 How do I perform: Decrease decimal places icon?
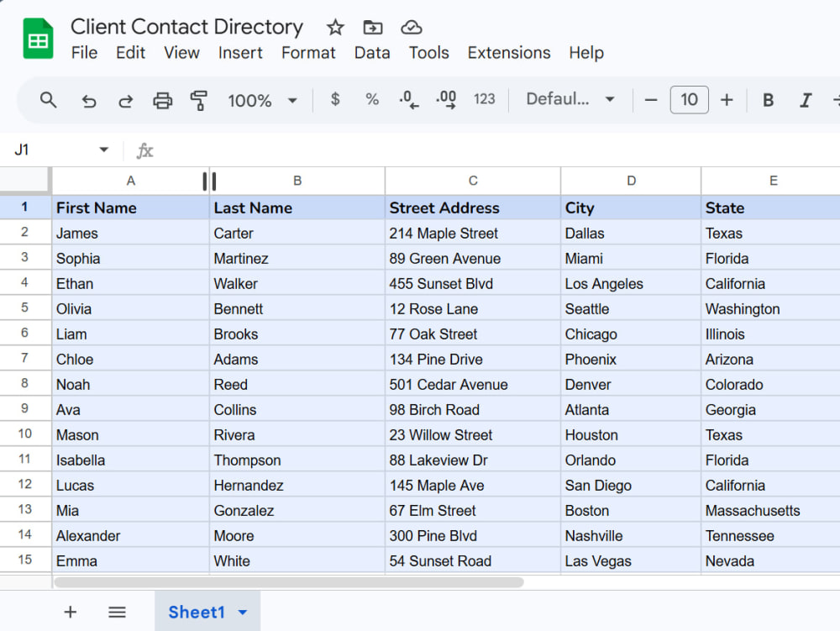(x=409, y=100)
